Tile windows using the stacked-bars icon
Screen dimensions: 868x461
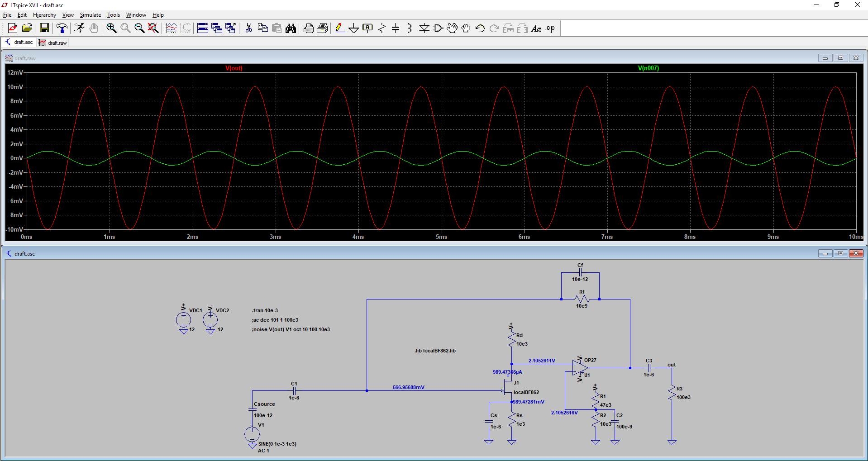point(203,28)
